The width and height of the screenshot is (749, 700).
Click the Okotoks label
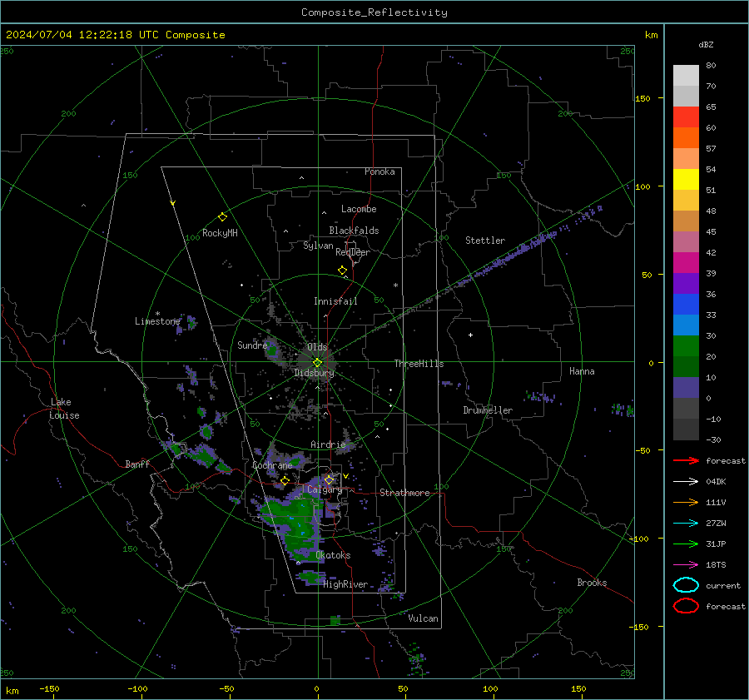click(x=333, y=555)
